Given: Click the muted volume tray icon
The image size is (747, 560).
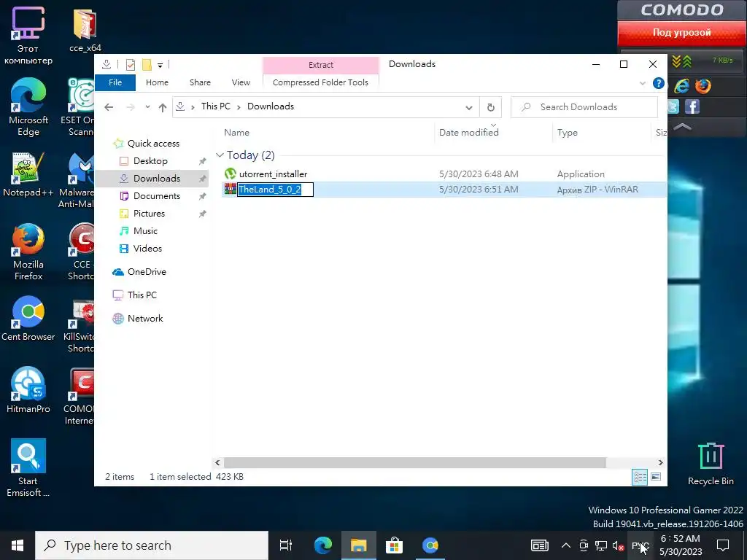Looking at the screenshot, I should (x=619, y=545).
